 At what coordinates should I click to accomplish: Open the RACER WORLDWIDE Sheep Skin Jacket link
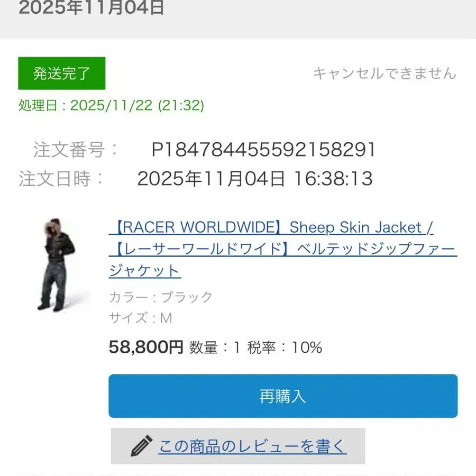click(x=271, y=227)
